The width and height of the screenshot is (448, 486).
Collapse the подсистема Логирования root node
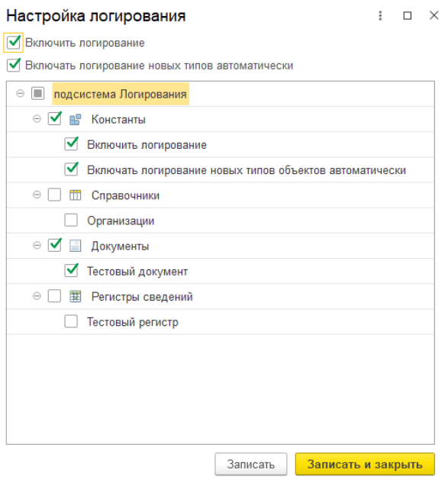(x=20, y=93)
